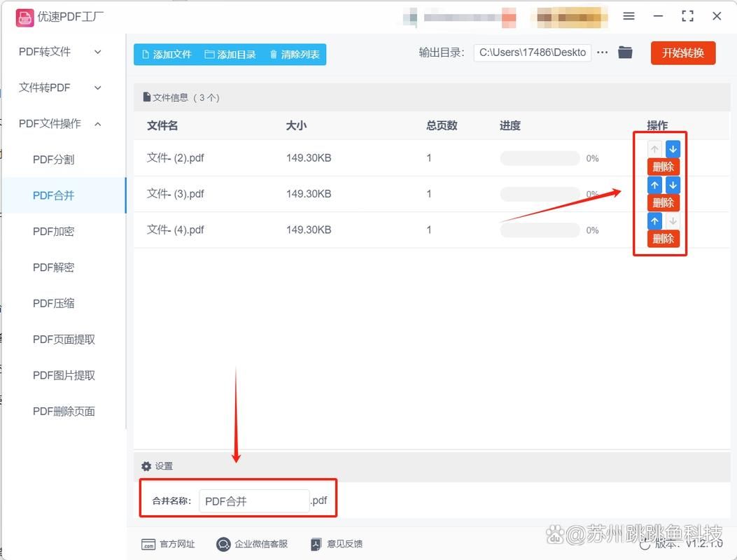The height and width of the screenshot is (560, 737).
Task: Click 清除列表 button
Action: [295, 55]
